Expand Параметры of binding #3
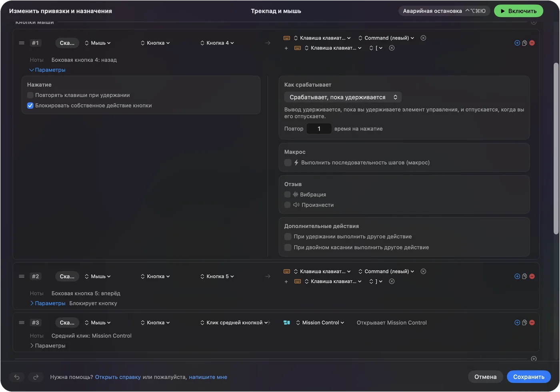The image size is (560, 392). (x=47, y=346)
